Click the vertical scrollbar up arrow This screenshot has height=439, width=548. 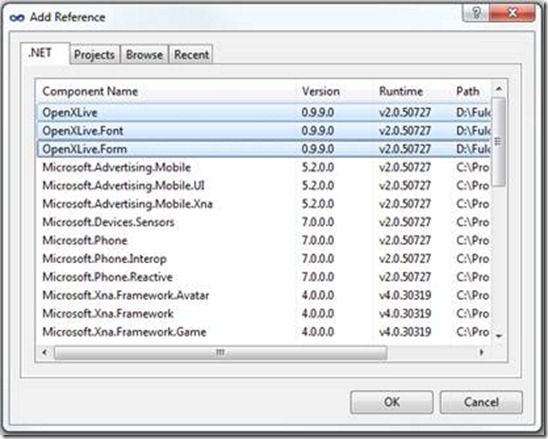tap(499, 89)
